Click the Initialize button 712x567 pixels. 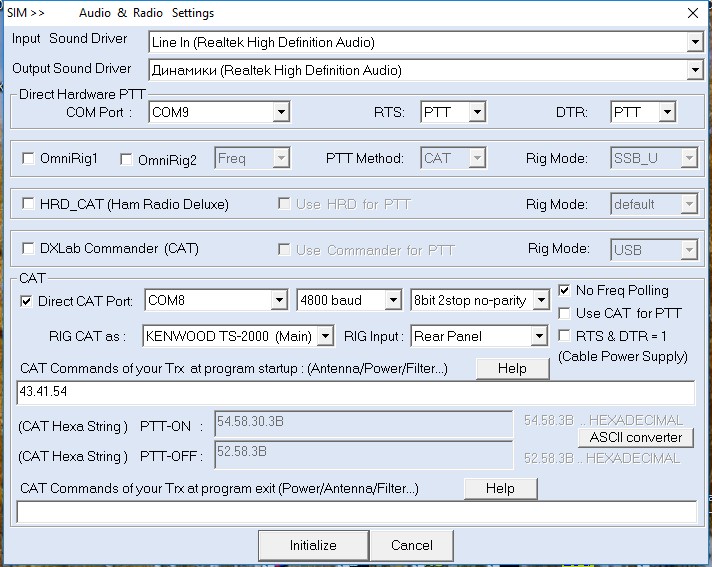coord(313,545)
